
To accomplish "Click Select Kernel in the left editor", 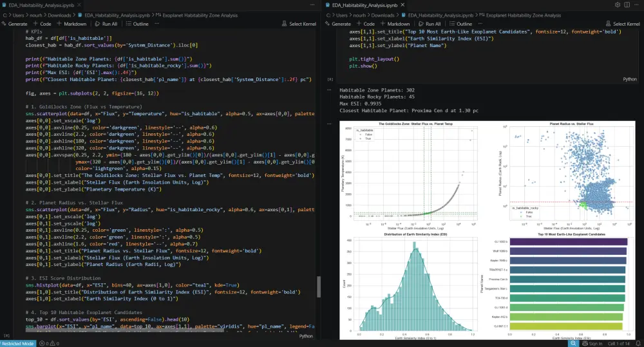I will coord(299,24).
